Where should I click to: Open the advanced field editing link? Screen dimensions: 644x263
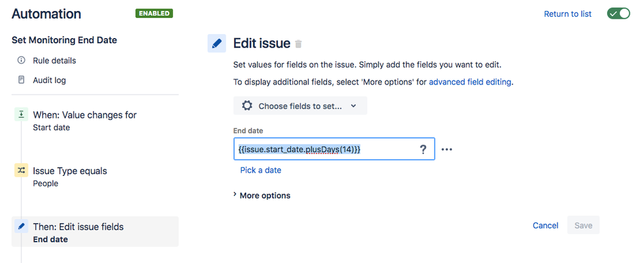pos(470,82)
